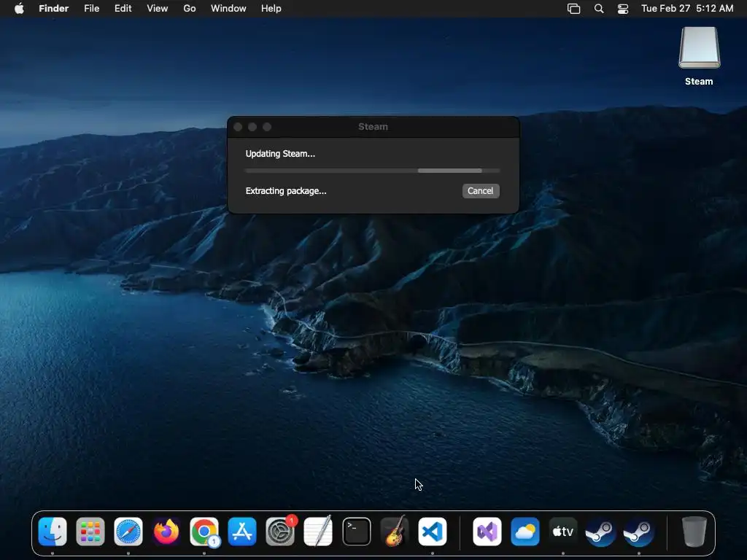Open the Apple menu
The height and width of the screenshot is (560, 747).
pos(19,9)
